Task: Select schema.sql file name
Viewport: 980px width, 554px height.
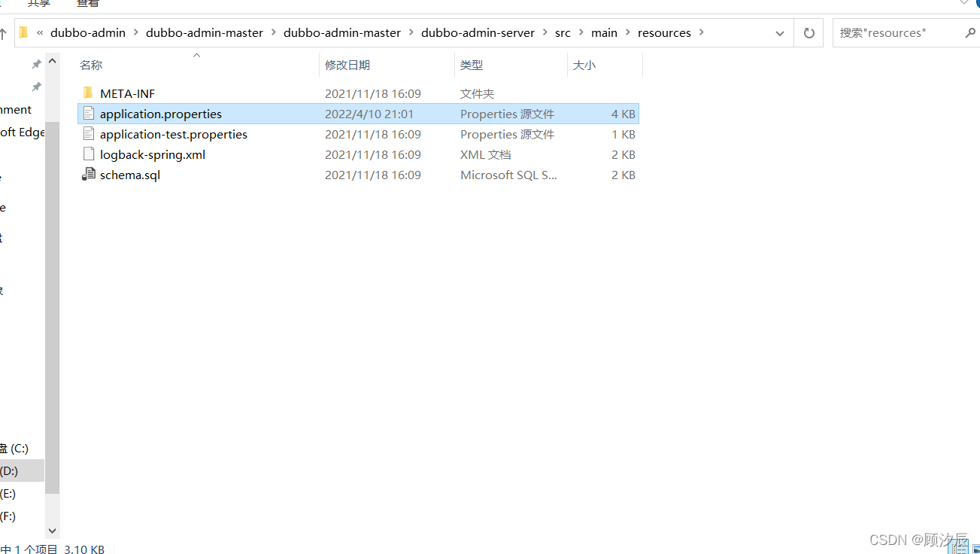Action: point(130,175)
